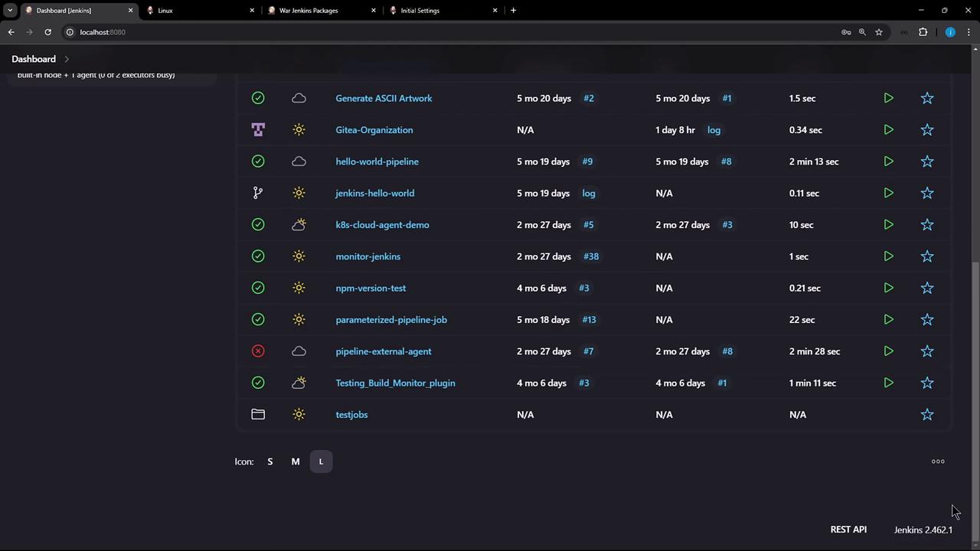The image size is (980, 551).
Task: Schedule a build for Generate ASCII Artwork
Action: click(x=888, y=98)
